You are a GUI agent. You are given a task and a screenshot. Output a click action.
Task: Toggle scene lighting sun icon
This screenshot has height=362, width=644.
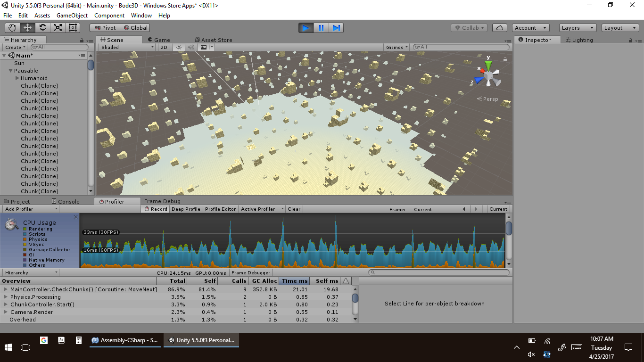(179, 47)
